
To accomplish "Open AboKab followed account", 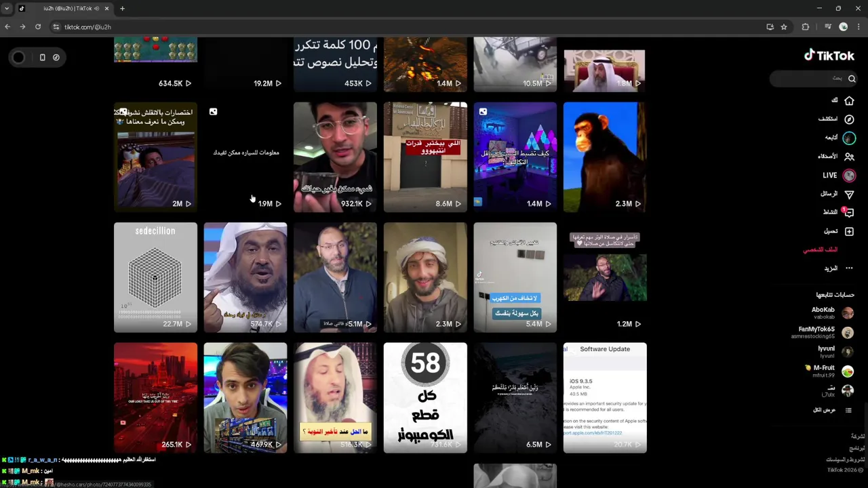I will (x=833, y=313).
